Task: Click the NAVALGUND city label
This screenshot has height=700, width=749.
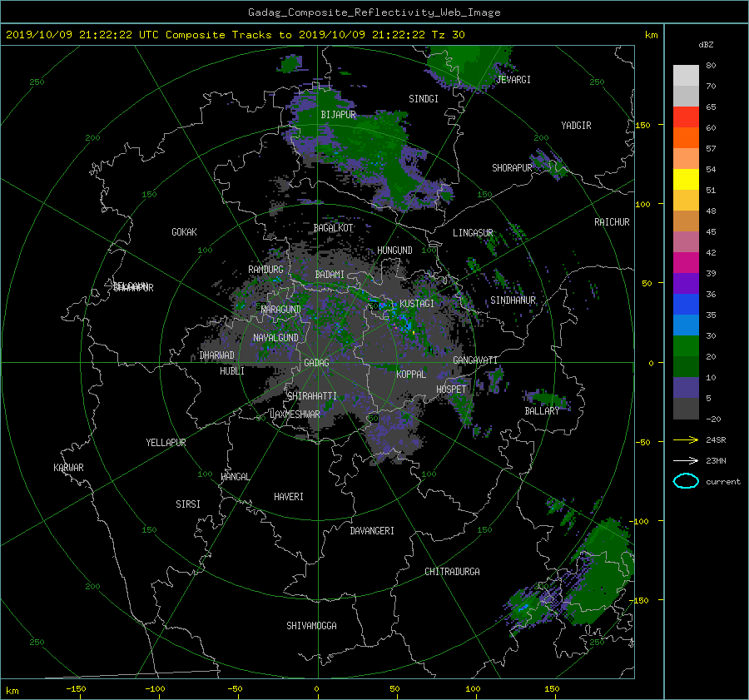Action: click(275, 338)
